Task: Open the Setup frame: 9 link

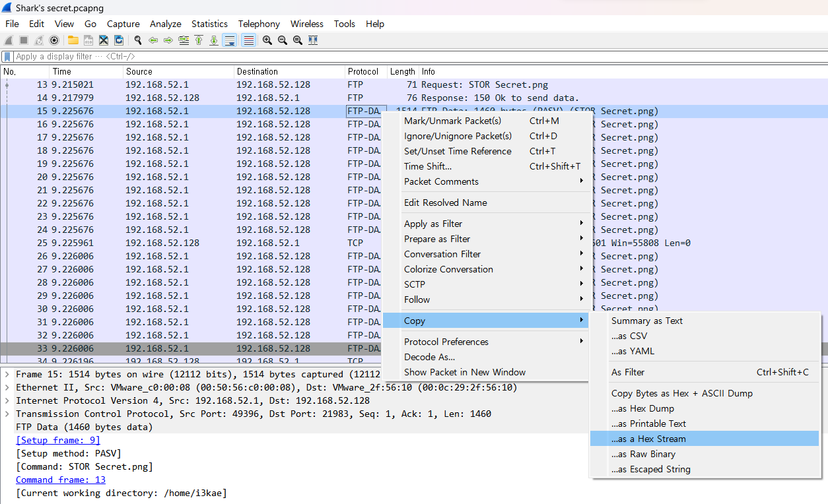Action: (57, 440)
